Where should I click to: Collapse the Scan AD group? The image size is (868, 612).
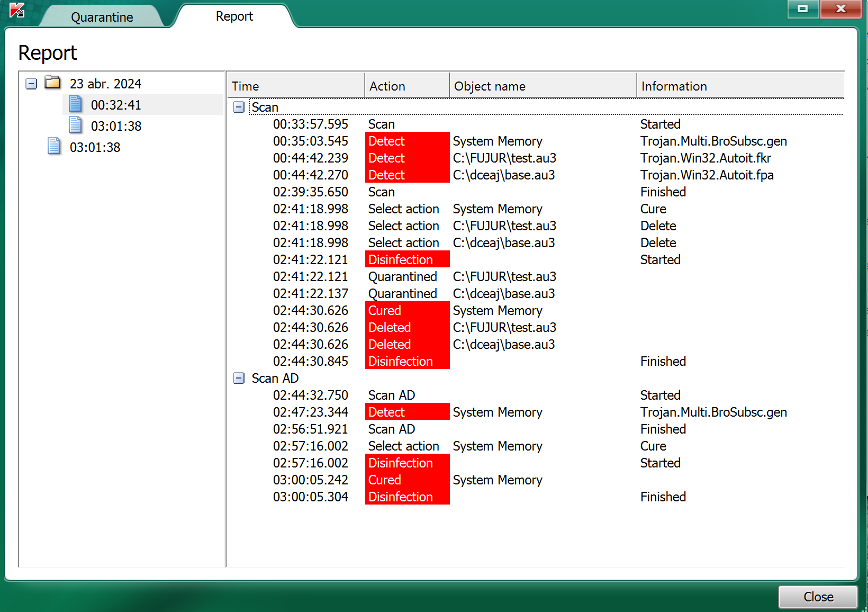[x=239, y=378]
